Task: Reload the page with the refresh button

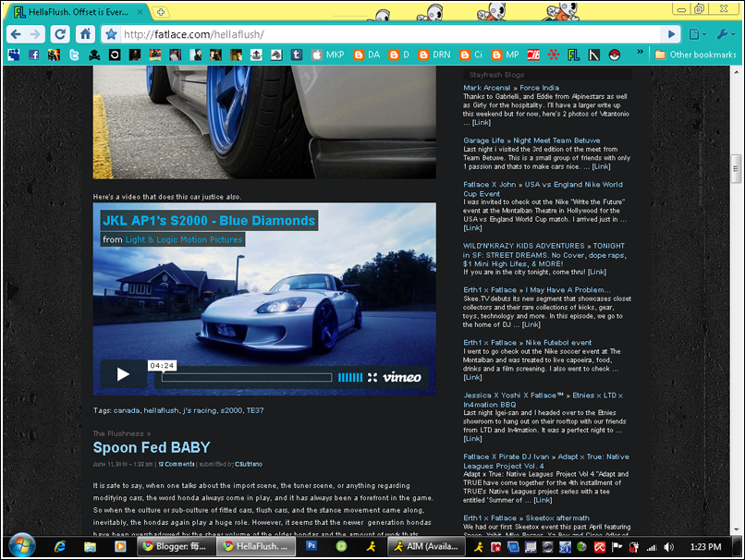Action: pyautogui.click(x=60, y=34)
